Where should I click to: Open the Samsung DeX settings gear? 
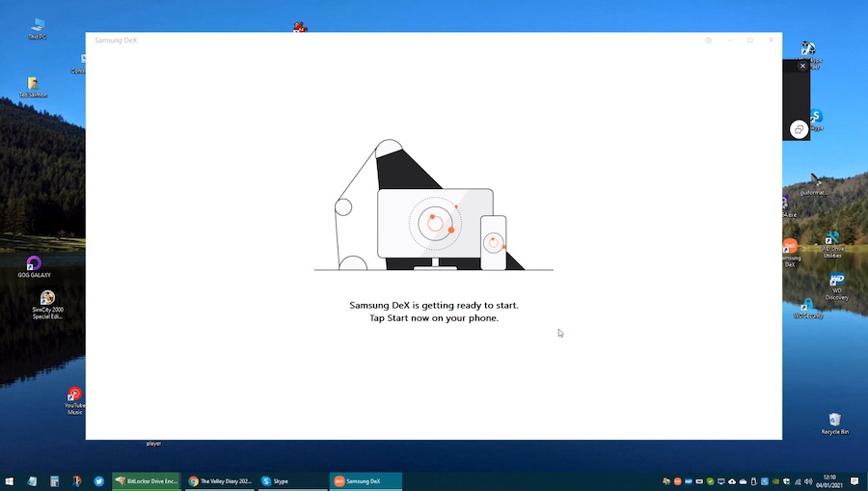708,41
